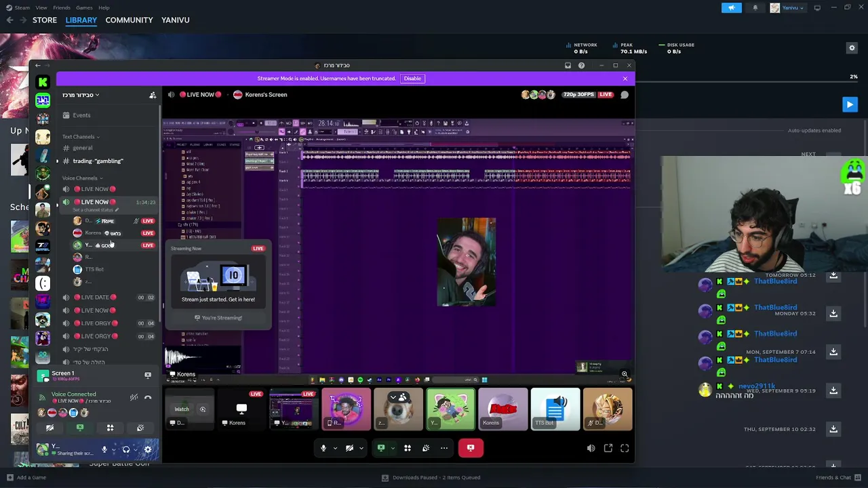Image resolution: width=868 pixels, height=488 pixels.
Task: Click Watch on the first stream tile
Action: 182,409
